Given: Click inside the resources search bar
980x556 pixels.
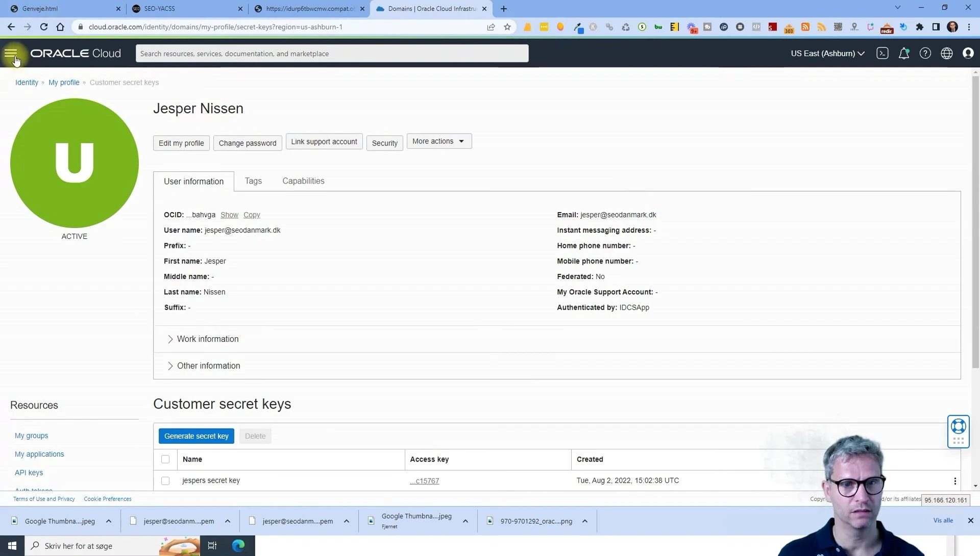Looking at the screenshot, I should pos(332,53).
